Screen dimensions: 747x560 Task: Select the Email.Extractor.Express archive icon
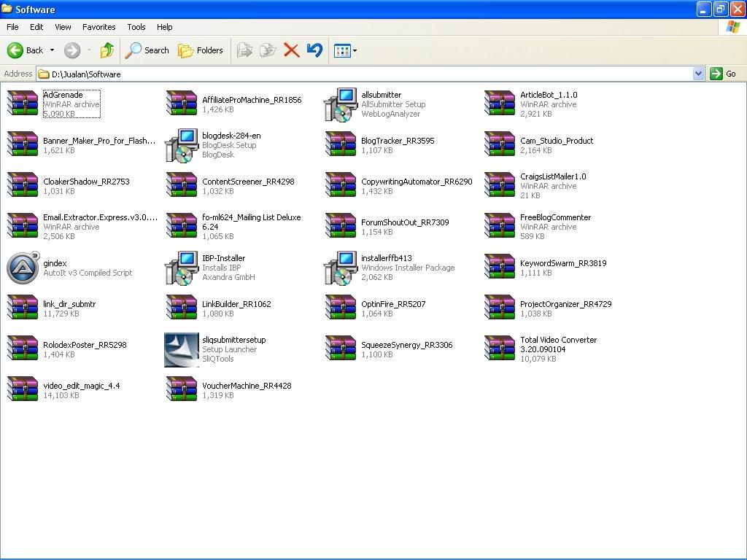click(23, 226)
